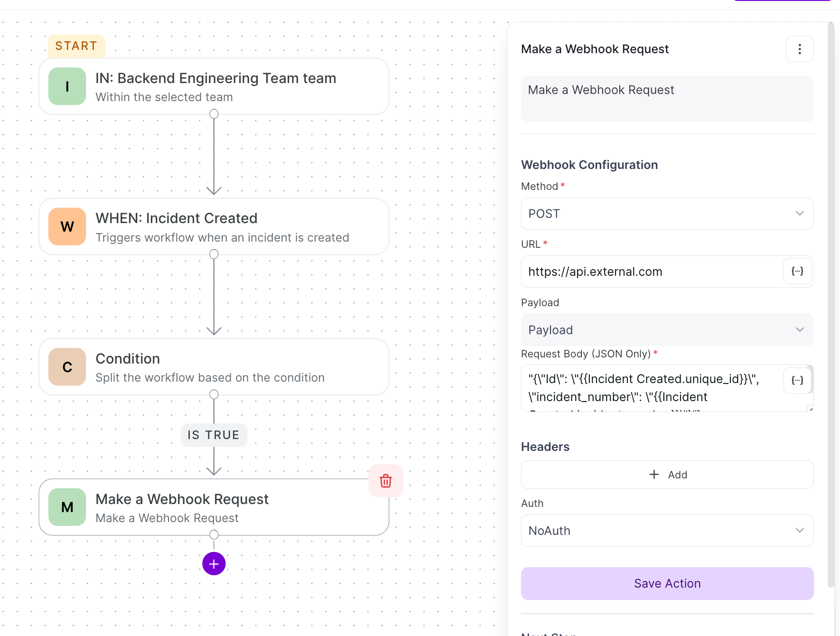This screenshot has height=636, width=840.
Task: Delete the Make a Webhook Request node
Action: pyautogui.click(x=386, y=481)
